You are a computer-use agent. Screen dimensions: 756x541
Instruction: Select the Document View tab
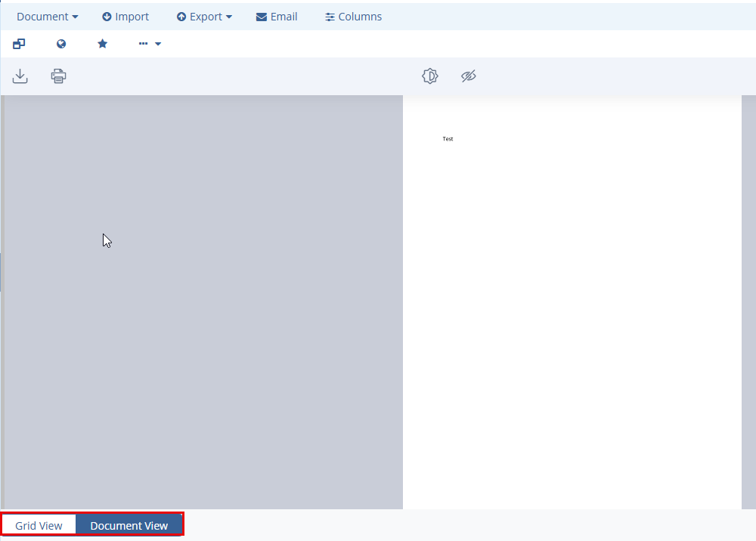pyautogui.click(x=129, y=525)
